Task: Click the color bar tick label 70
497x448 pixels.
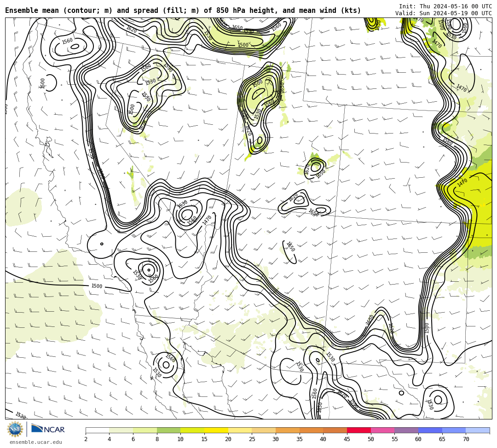Action: click(x=466, y=439)
